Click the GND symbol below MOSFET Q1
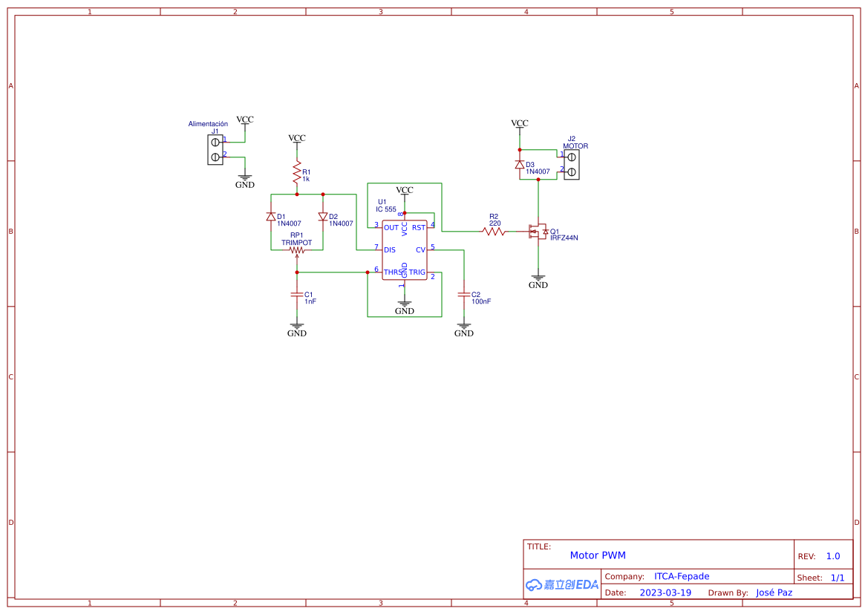 (x=538, y=277)
